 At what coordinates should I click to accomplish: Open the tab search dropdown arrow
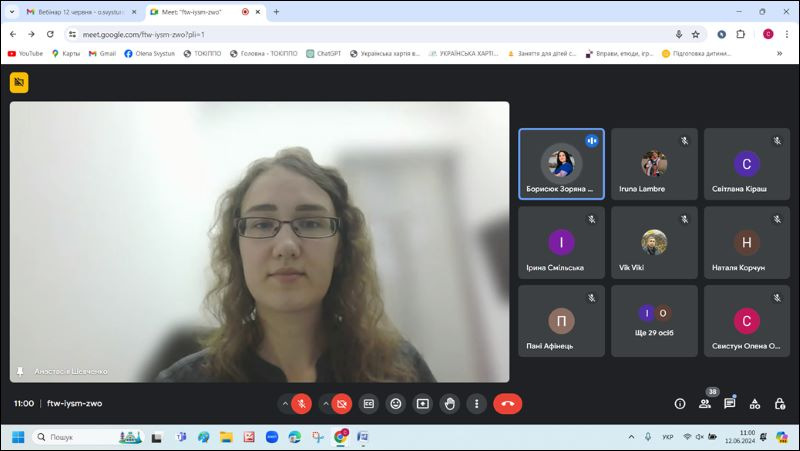click(x=12, y=12)
